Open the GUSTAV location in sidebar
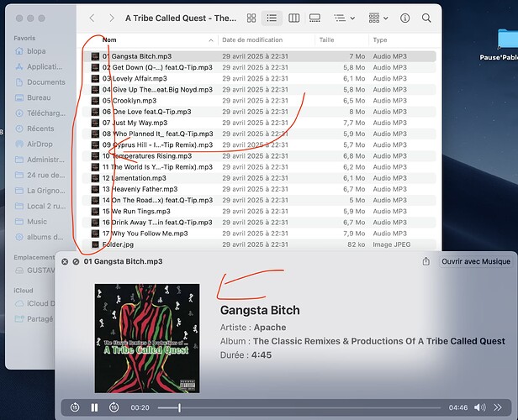This screenshot has height=420, width=518. pos(34,270)
